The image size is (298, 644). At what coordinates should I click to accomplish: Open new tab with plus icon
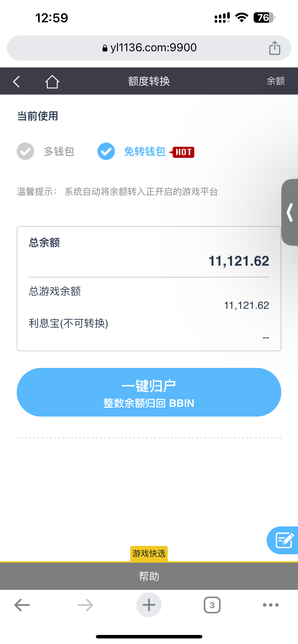(x=149, y=605)
